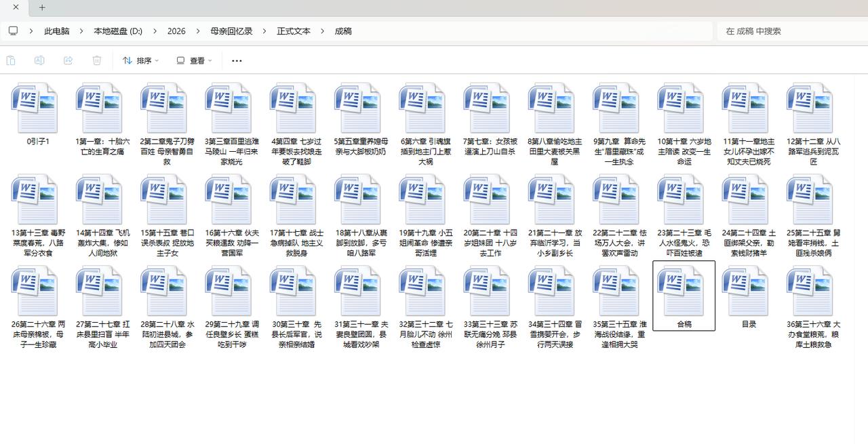
Task: Select the 16第十六章 伙夫买粮遇敌 file icon
Action: (229, 199)
